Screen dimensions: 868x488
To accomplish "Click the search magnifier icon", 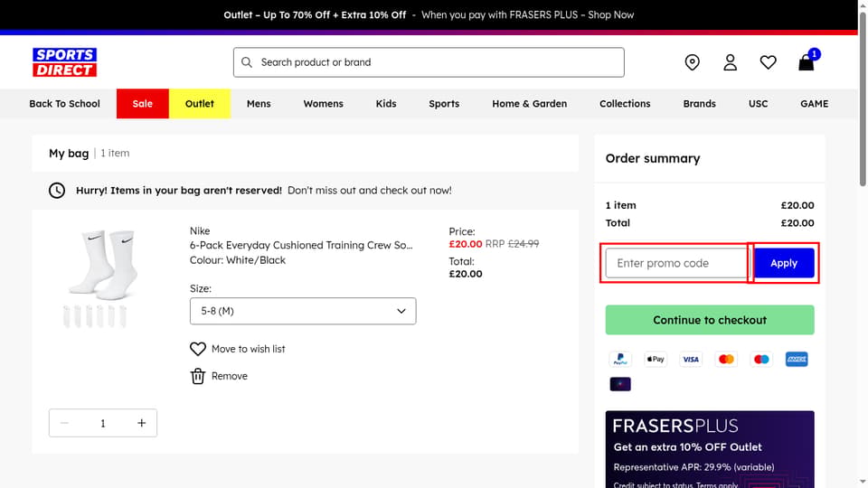I will pos(247,62).
